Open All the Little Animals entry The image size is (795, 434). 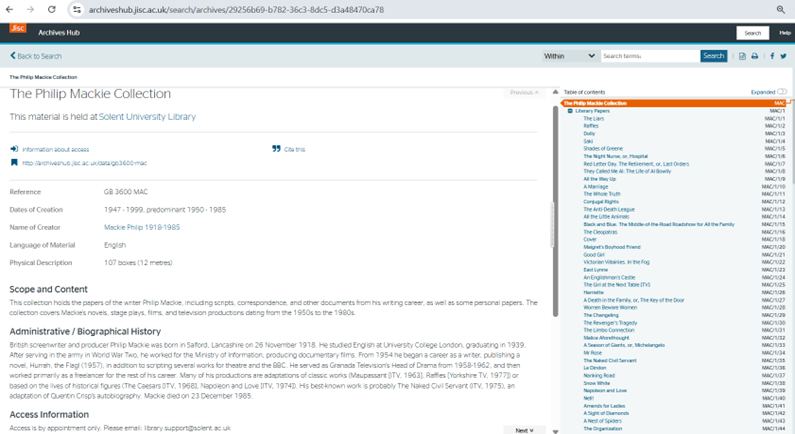pyautogui.click(x=606, y=216)
